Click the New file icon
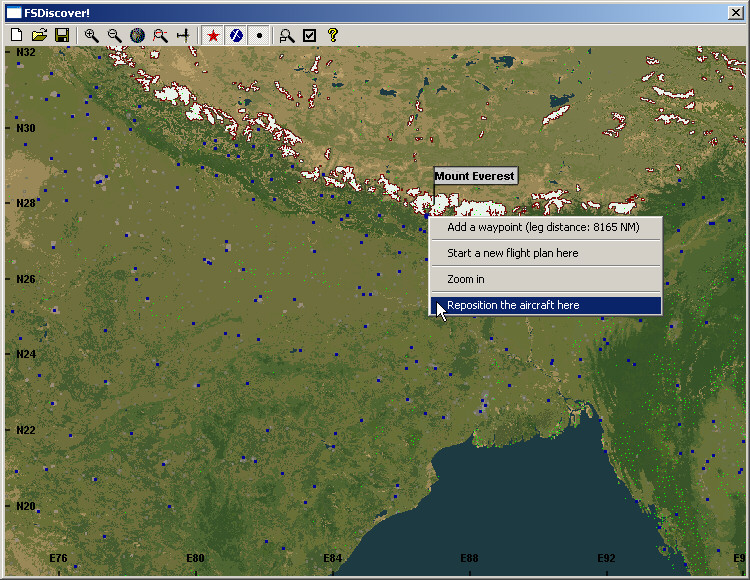Image resolution: width=750 pixels, height=580 pixels. click(x=16, y=35)
